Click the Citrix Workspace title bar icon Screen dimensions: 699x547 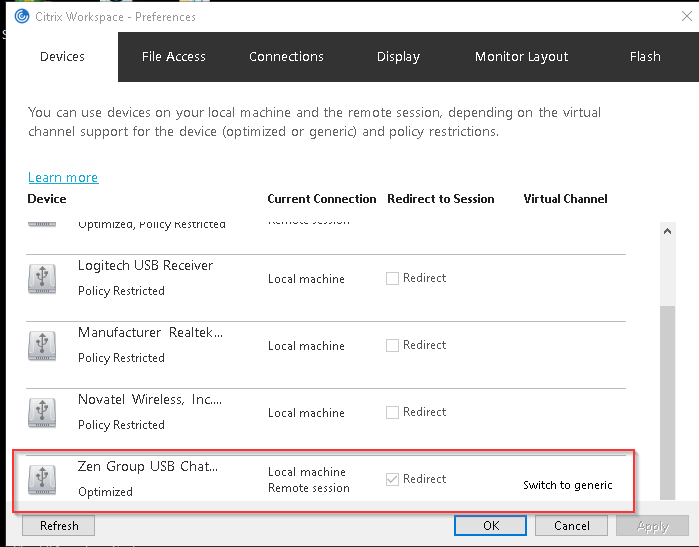[x=22, y=16]
